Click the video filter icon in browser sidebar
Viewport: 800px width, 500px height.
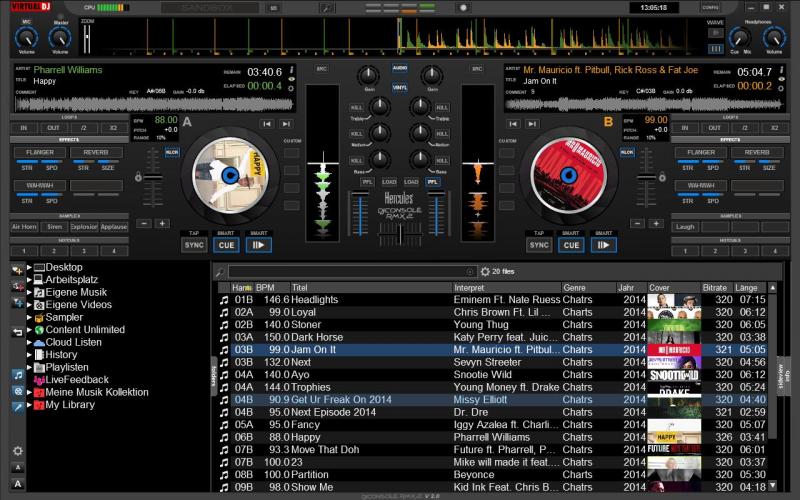pyautogui.click(x=18, y=390)
